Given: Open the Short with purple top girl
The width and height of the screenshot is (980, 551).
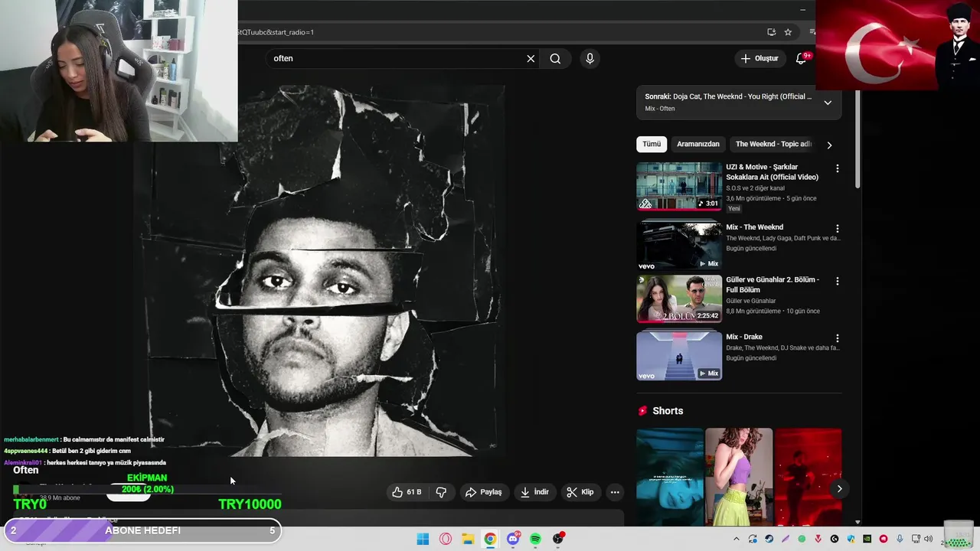Looking at the screenshot, I should (739, 477).
